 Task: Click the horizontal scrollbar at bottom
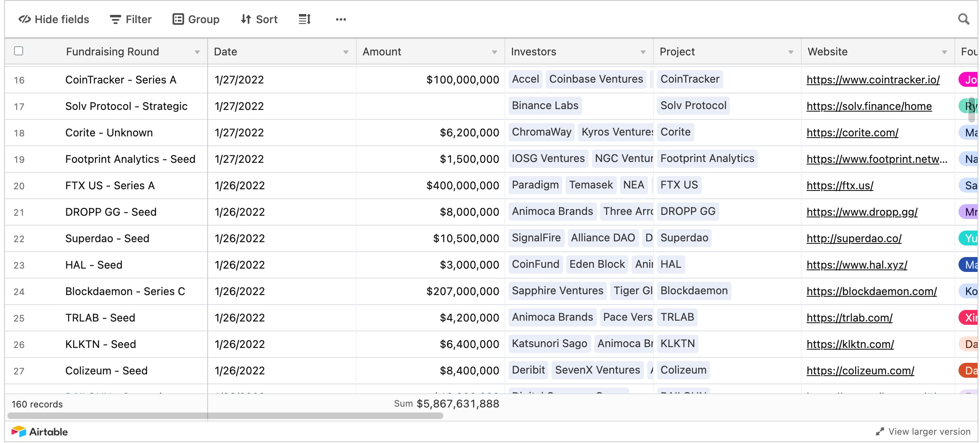click(x=225, y=416)
